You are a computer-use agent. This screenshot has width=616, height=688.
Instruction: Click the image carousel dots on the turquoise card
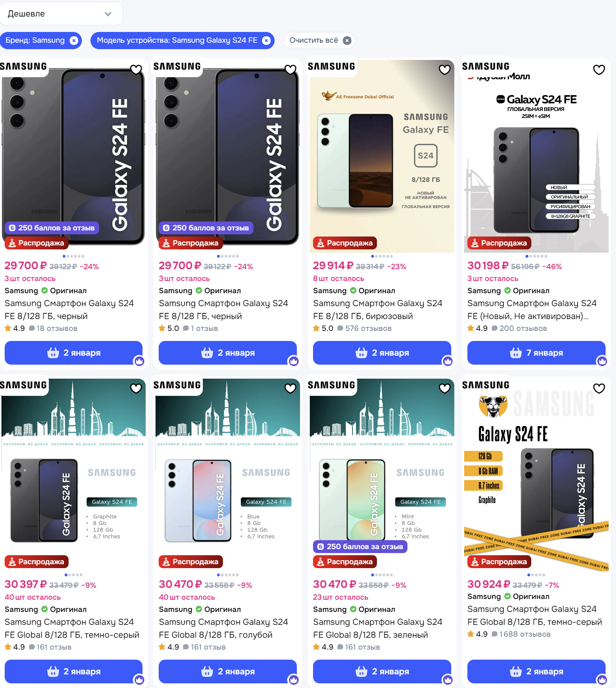click(x=382, y=256)
